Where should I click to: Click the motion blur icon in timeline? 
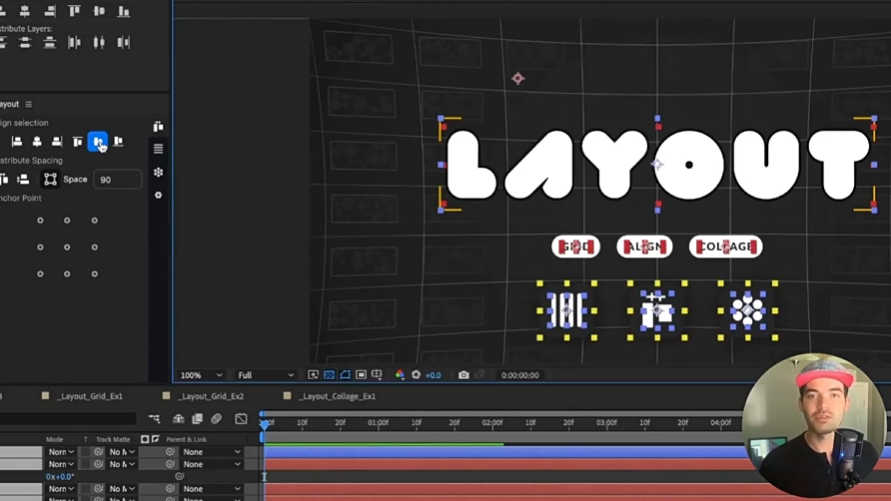pos(216,419)
